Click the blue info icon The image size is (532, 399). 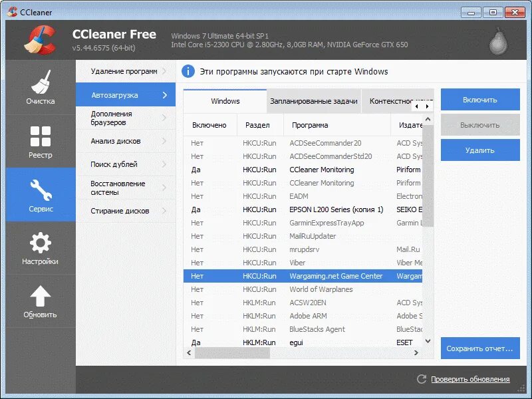coord(188,72)
